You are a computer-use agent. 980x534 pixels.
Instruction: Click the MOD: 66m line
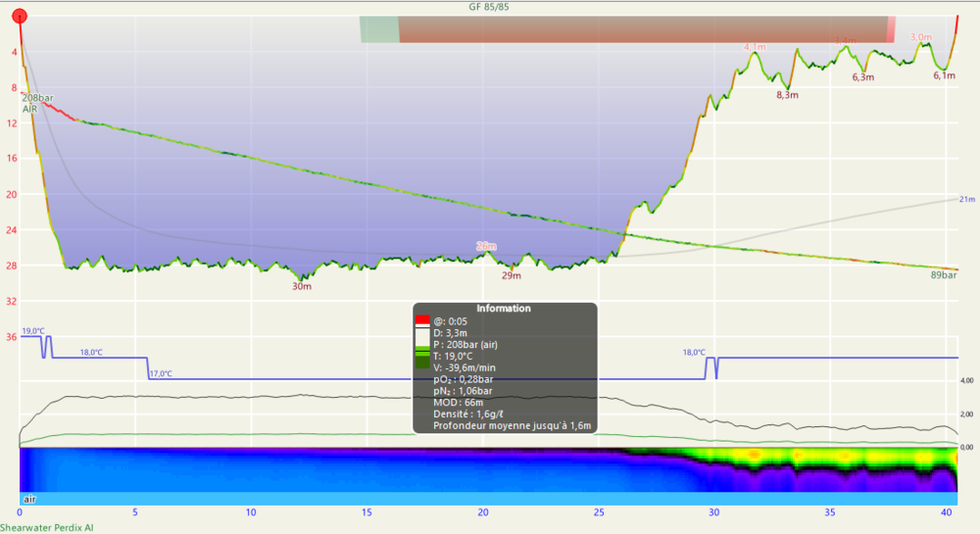(458, 403)
